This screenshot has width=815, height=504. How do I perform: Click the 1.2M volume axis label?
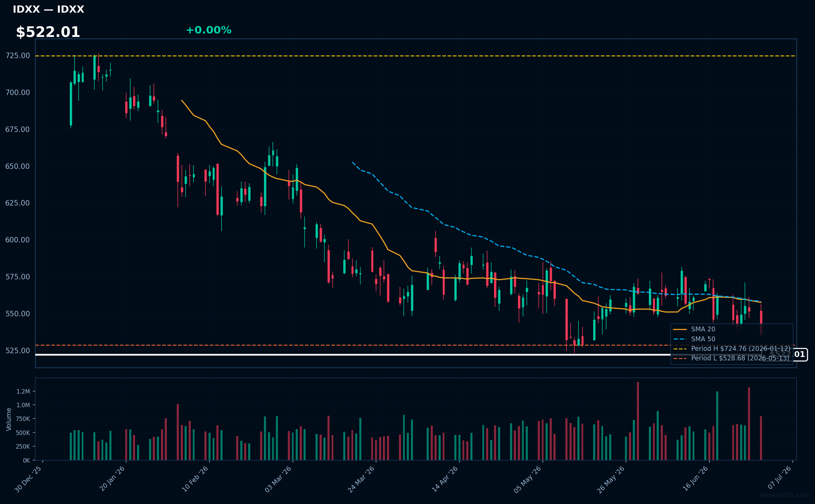point(23,391)
